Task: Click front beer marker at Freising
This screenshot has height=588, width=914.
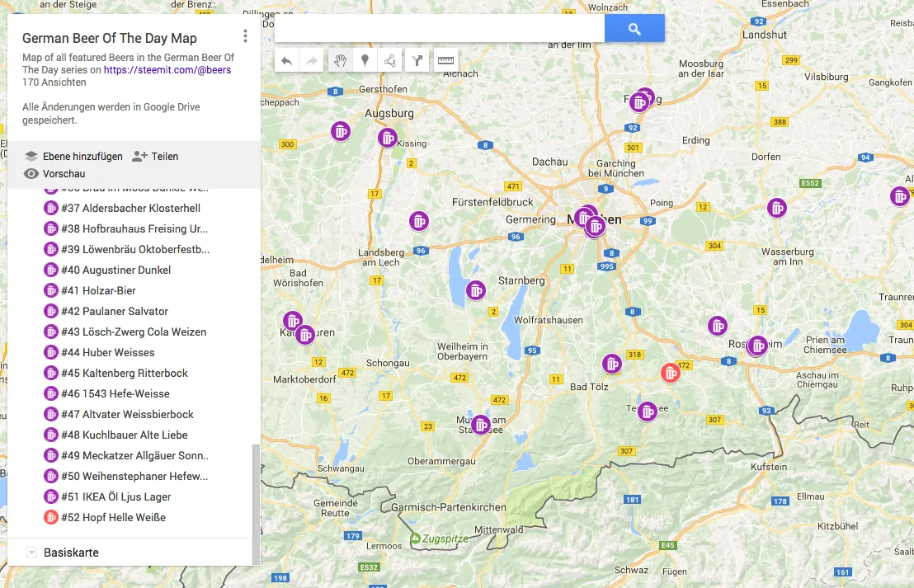Action: tap(638, 102)
